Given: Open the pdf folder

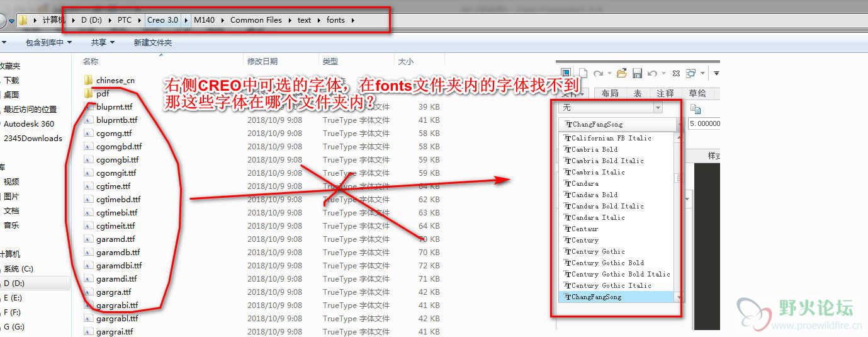Looking at the screenshot, I should 96,93.
